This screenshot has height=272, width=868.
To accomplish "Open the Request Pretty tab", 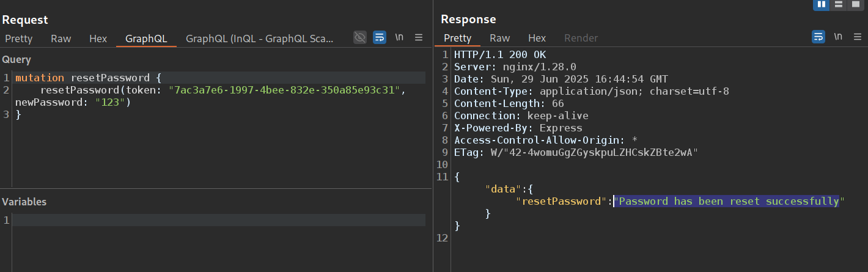I will click(19, 39).
